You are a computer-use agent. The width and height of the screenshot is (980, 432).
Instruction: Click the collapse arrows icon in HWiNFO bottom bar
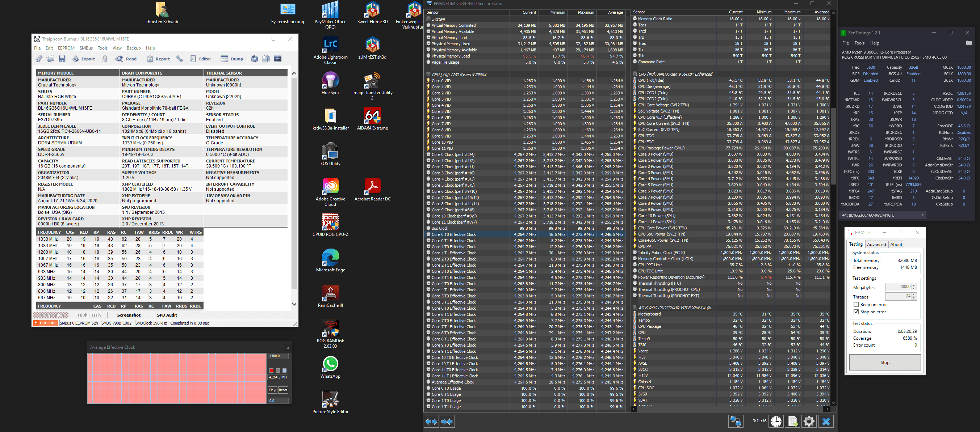tap(447, 422)
